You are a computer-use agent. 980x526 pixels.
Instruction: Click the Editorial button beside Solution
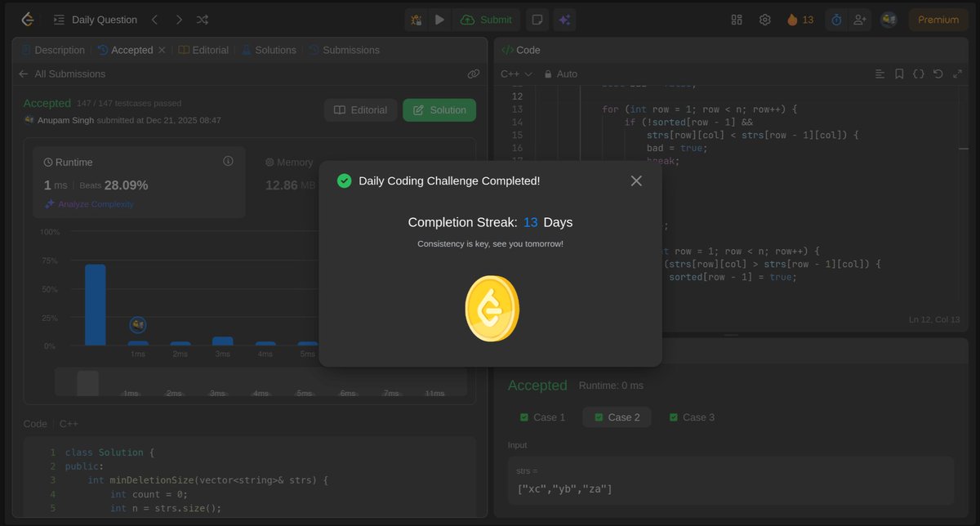[361, 110]
